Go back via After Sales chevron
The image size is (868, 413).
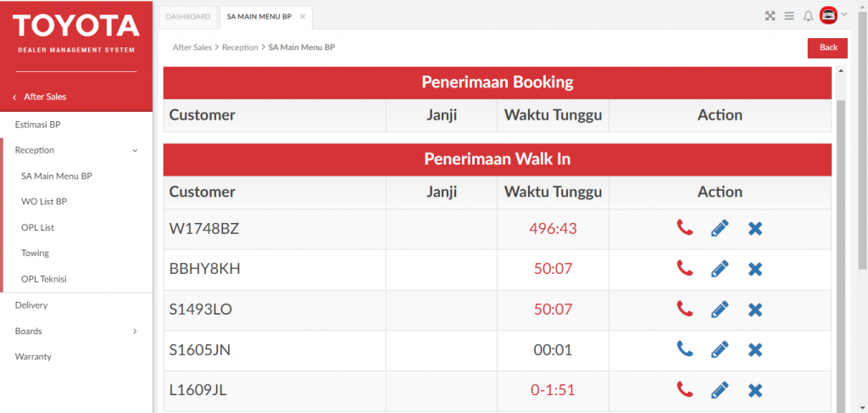coord(14,97)
